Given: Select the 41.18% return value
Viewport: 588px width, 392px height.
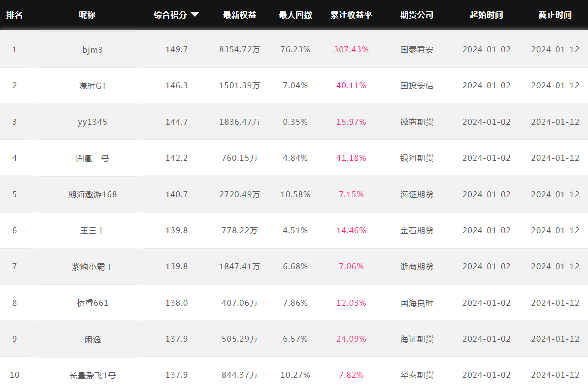Looking at the screenshot, I should [x=351, y=158].
